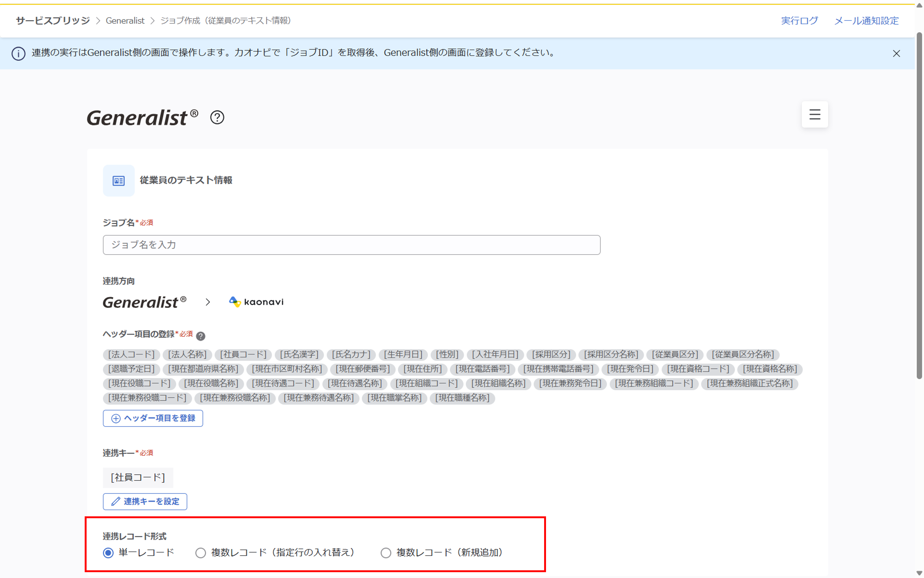Click the [現在兼務組織正式名称] header tag
Viewport: 924px width, 578px height.
coord(749,383)
